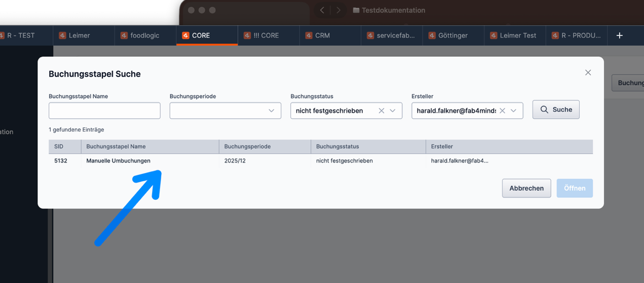This screenshot has height=283, width=644.
Task: Focus the Buchungsstapel Name input field
Action: [104, 111]
